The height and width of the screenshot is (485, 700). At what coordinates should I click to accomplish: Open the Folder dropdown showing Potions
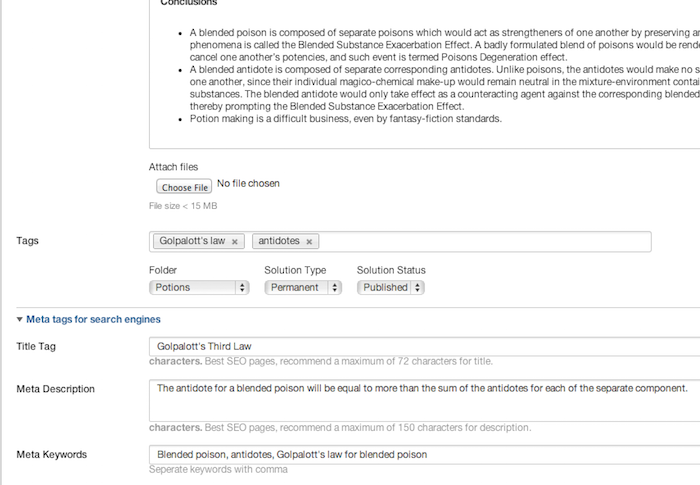pos(199,287)
